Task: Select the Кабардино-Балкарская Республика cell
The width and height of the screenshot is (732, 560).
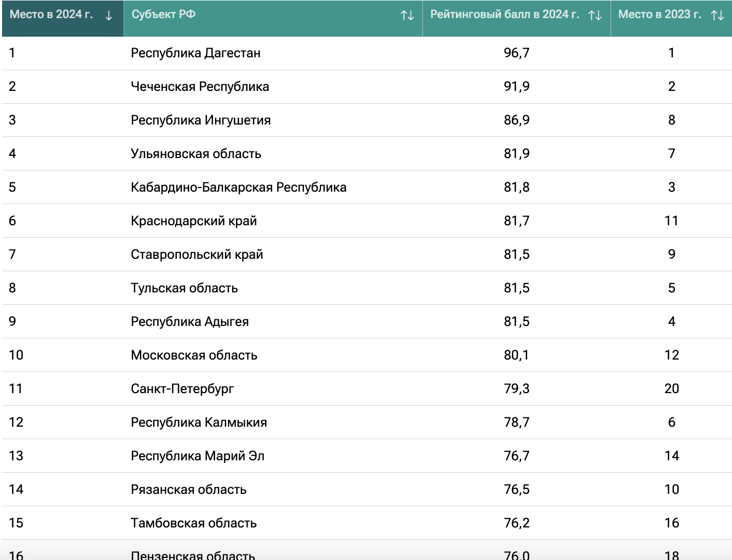Action: coord(238,188)
